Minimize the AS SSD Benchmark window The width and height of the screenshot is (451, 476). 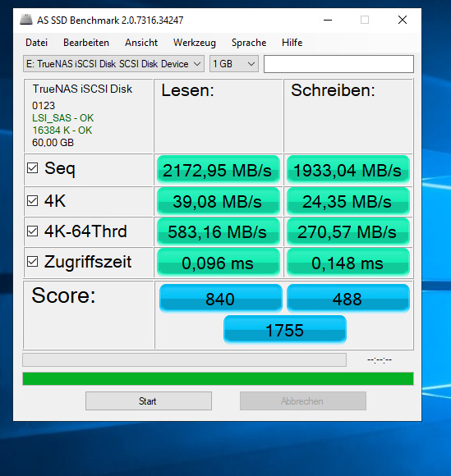click(328, 20)
